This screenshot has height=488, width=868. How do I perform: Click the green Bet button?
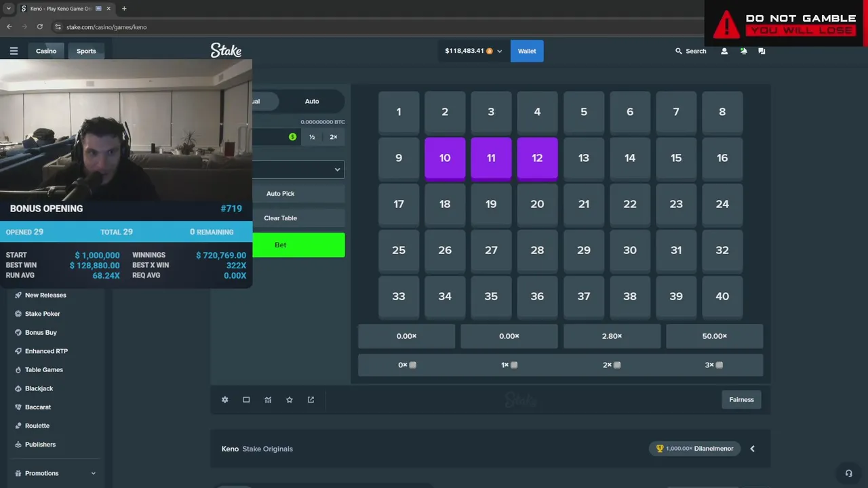(298, 245)
